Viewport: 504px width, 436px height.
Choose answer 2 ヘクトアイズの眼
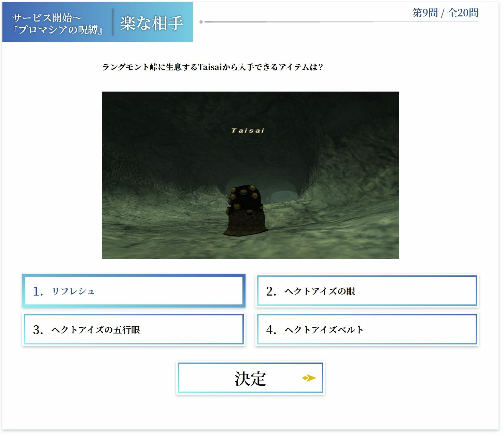click(x=367, y=291)
